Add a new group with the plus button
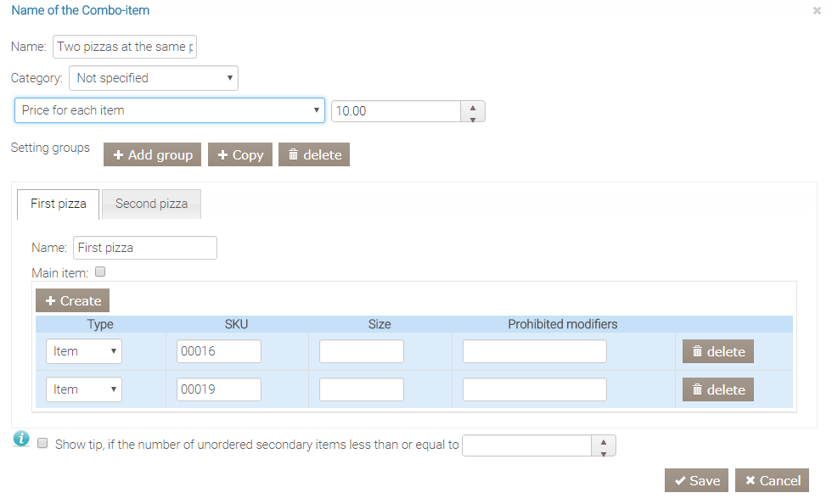 (x=152, y=154)
